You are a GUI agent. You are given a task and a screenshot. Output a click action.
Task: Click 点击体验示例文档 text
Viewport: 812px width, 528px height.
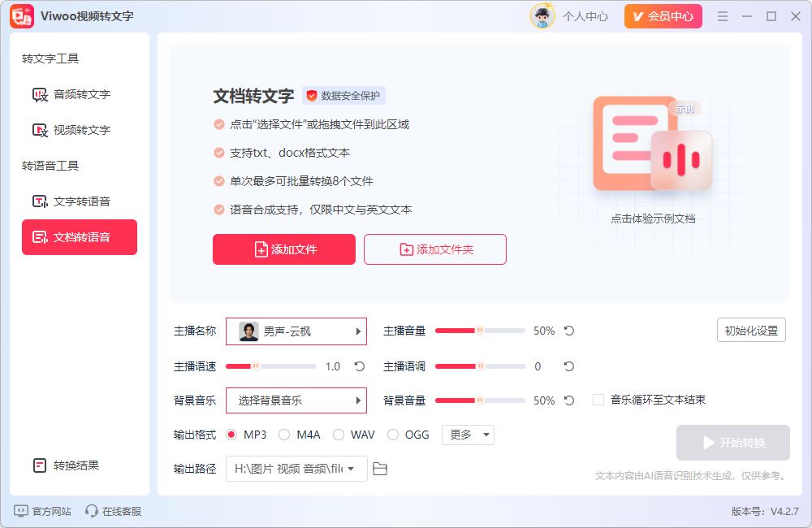[653, 219]
